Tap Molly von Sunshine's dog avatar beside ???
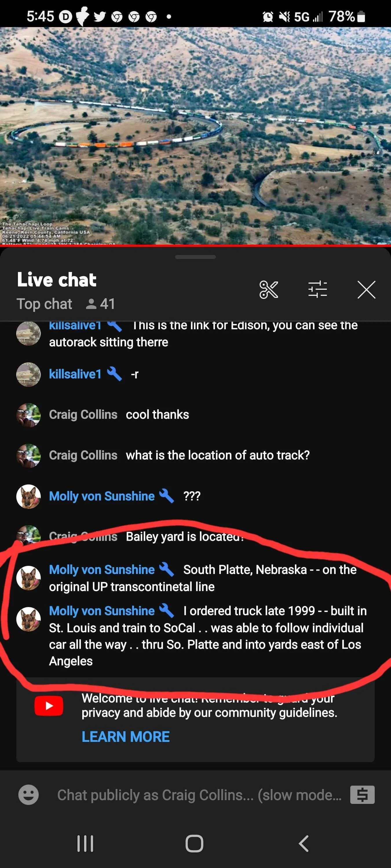Image resolution: width=391 pixels, height=868 pixels. 28,496
